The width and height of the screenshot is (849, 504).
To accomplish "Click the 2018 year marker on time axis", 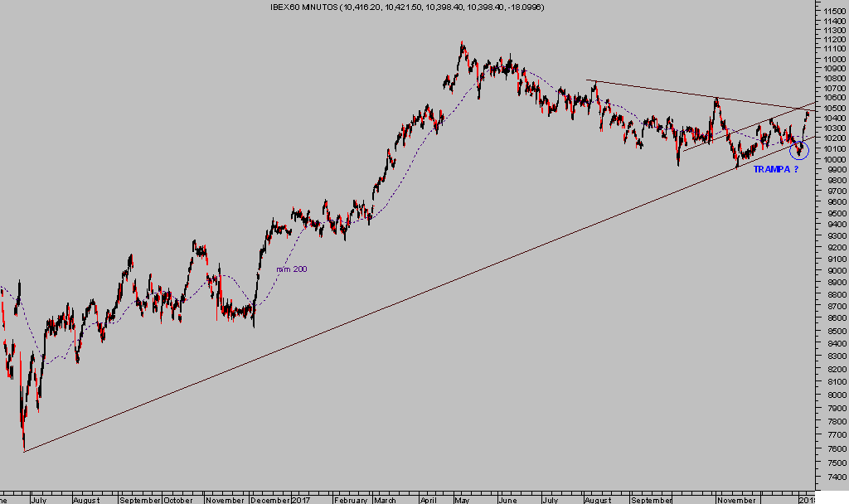I will coord(806,500).
